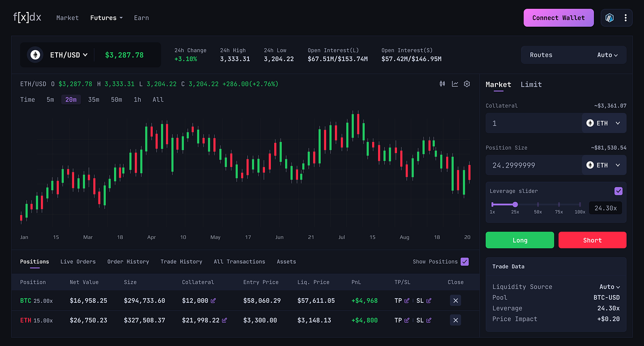Viewport: 644px width, 346px height.
Task: Open Position Size token ETH dropdown
Action: click(x=604, y=165)
